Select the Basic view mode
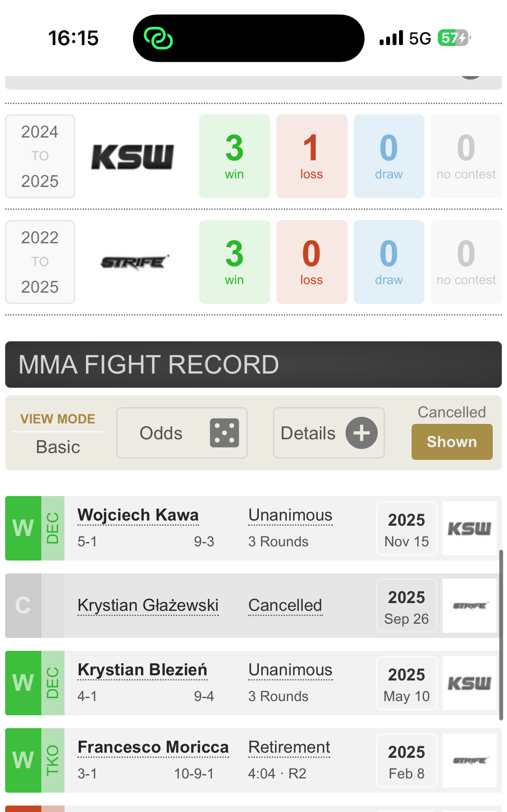 58,447
